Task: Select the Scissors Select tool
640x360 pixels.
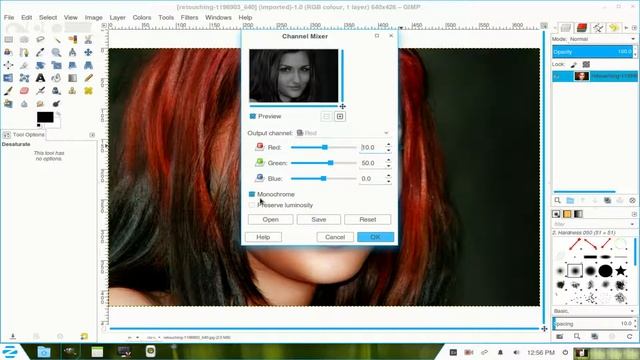Action: pos(88,40)
